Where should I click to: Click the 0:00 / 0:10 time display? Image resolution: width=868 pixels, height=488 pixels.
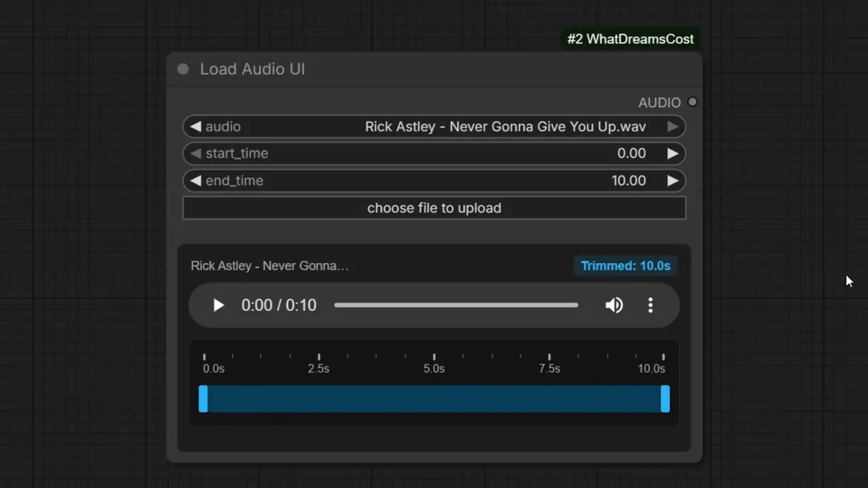279,305
